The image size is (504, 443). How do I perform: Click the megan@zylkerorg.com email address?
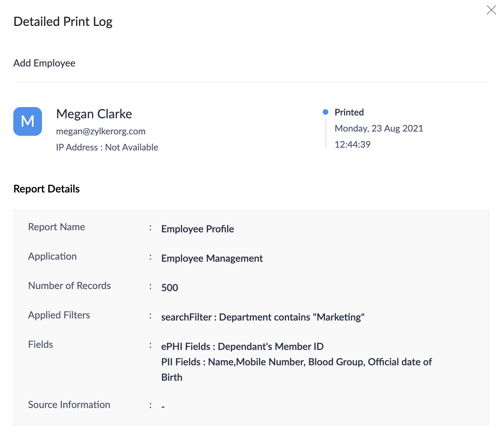(101, 131)
